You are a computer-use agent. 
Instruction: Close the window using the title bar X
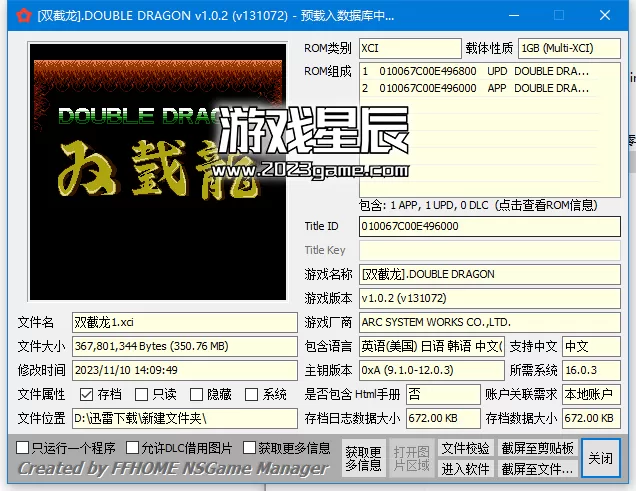click(x=604, y=15)
